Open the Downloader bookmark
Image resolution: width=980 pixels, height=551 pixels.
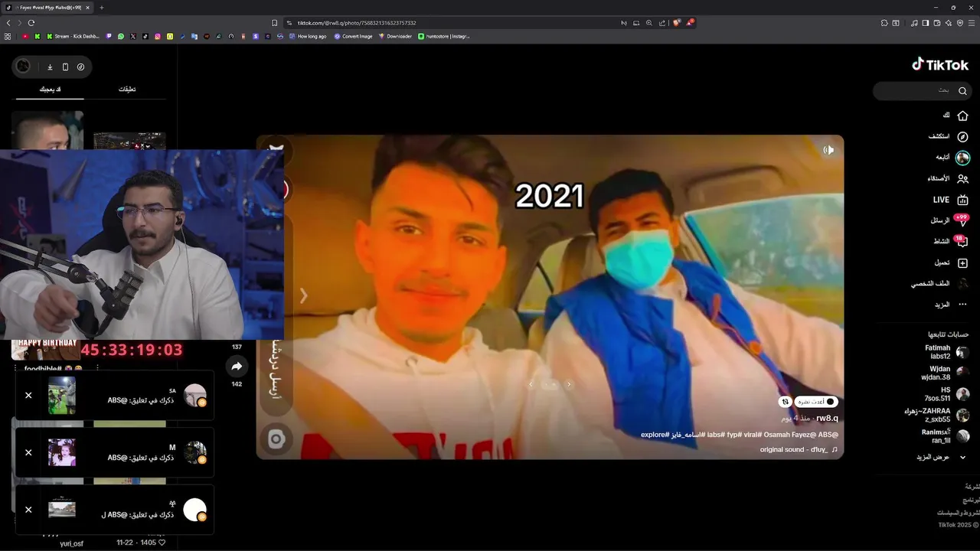pos(395,36)
